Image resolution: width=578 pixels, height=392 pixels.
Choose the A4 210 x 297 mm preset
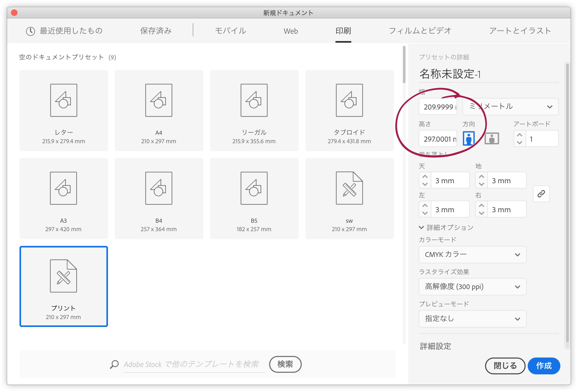(x=159, y=110)
